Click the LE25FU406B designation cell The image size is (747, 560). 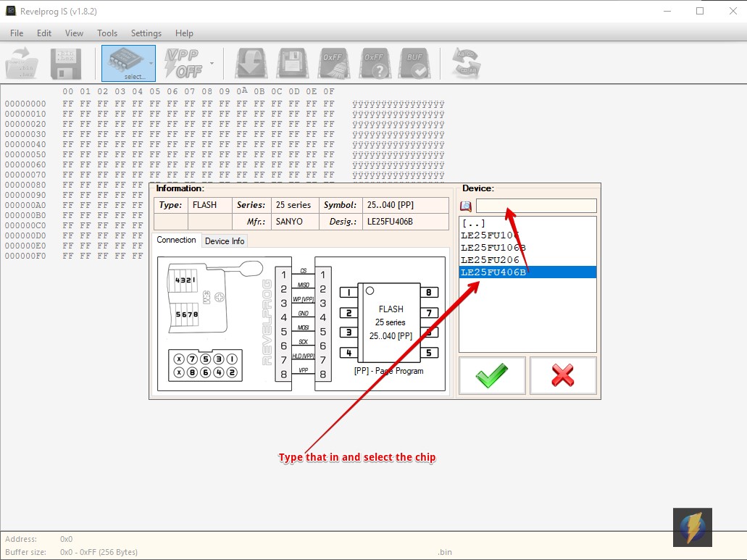click(x=406, y=222)
